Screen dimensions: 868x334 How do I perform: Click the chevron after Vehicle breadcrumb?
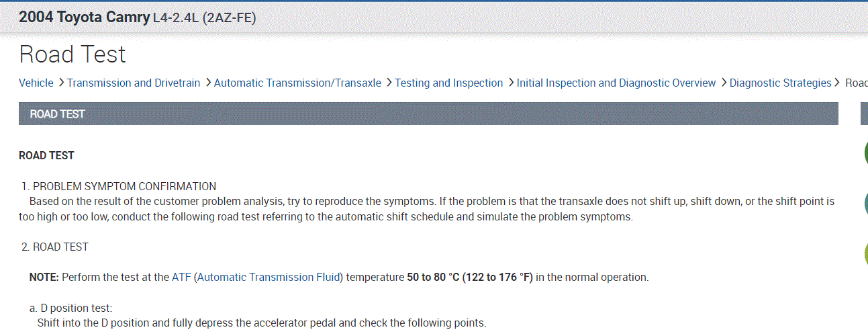coord(60,83)
